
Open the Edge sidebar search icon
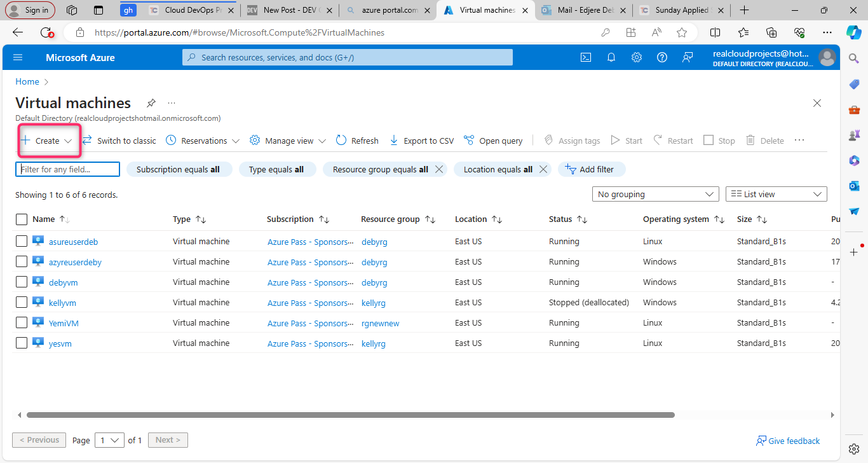click(854, 59)
